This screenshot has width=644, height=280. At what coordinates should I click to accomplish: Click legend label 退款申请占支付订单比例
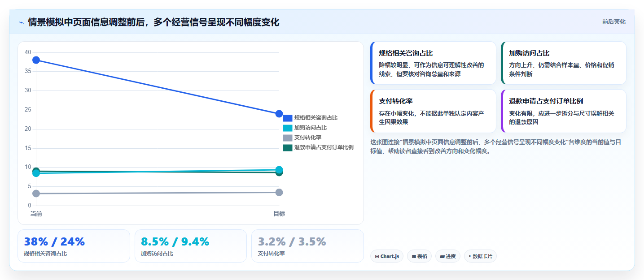(324, 147)
